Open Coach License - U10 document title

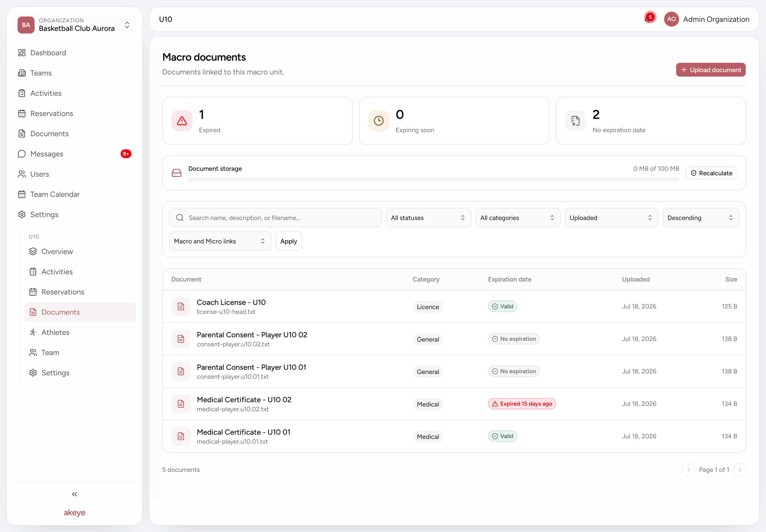pos(231,302)
